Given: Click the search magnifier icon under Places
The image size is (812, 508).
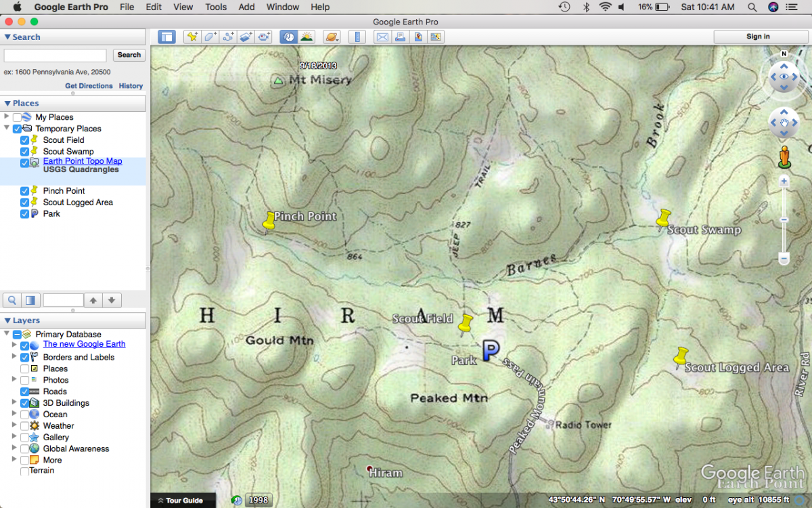Looking at the screenshot, I should pos(12,299).
